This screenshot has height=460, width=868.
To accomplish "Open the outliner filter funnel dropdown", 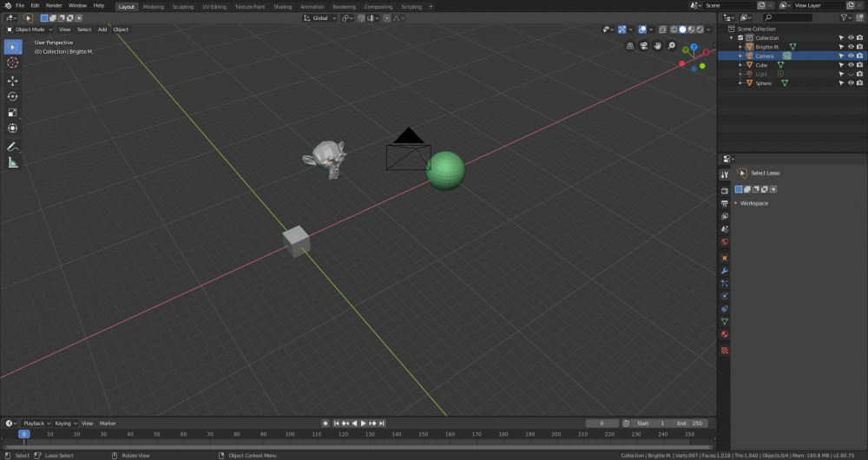I will [845, 17].
